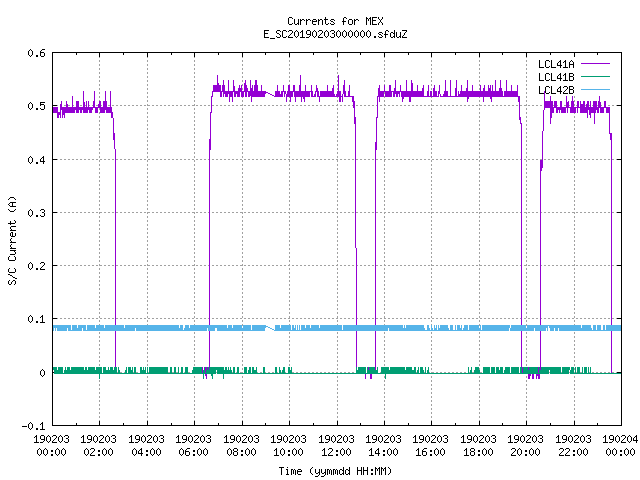This screenshot has height=480, width=640.
Task: Click the 190203 08:00 time tick label
Action: tap(241, 446)
